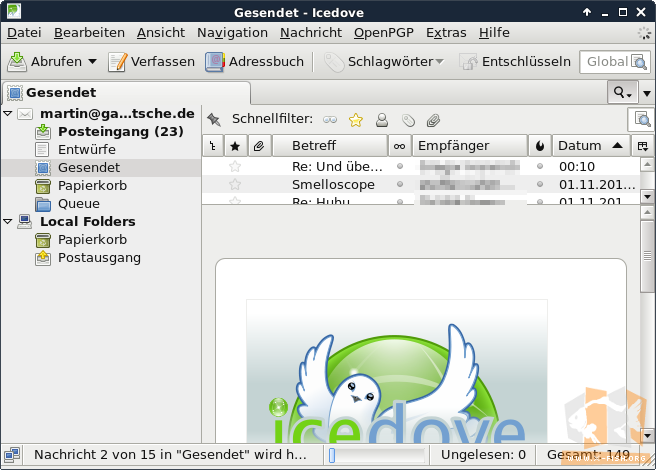Sort by the Betreff column
This screenshot has width=656, height=470.
point(330,146)
